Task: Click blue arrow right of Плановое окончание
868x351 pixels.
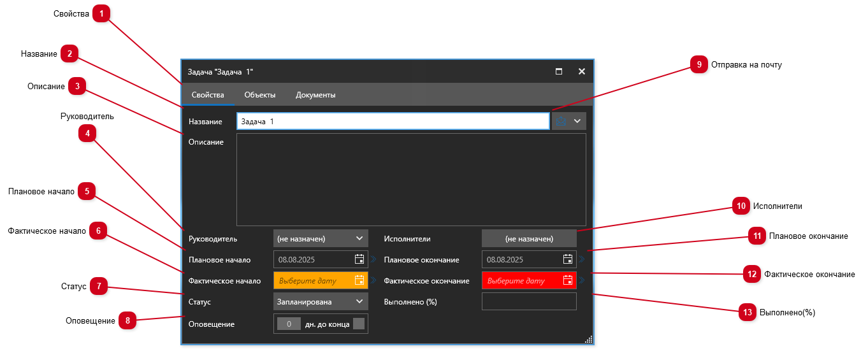Action: coord(582,259)
